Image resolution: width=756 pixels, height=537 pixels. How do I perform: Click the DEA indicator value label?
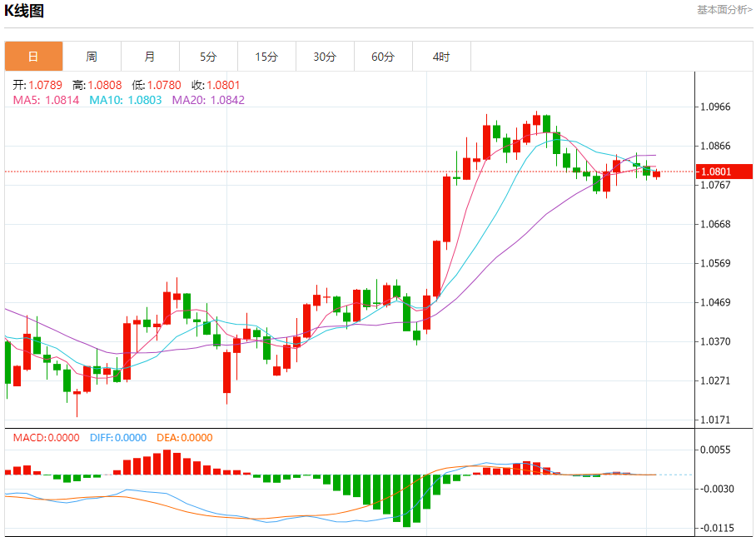click(184, 438)
